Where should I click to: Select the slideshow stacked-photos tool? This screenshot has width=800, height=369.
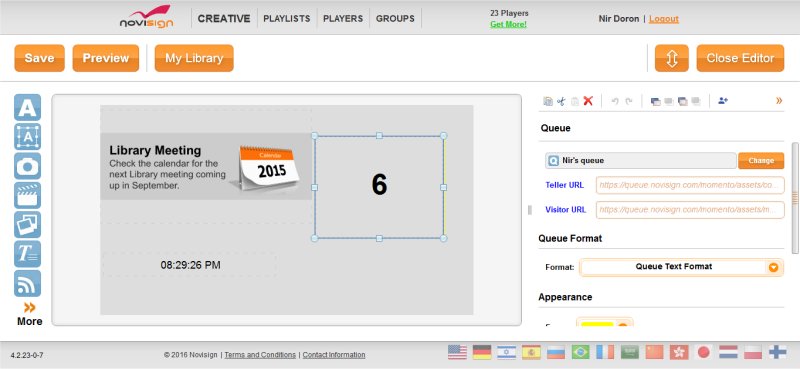pos(28,225)
